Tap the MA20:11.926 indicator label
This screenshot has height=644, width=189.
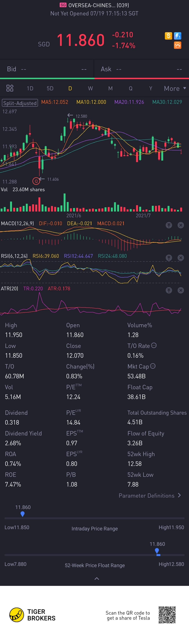(x=129, y=102)
